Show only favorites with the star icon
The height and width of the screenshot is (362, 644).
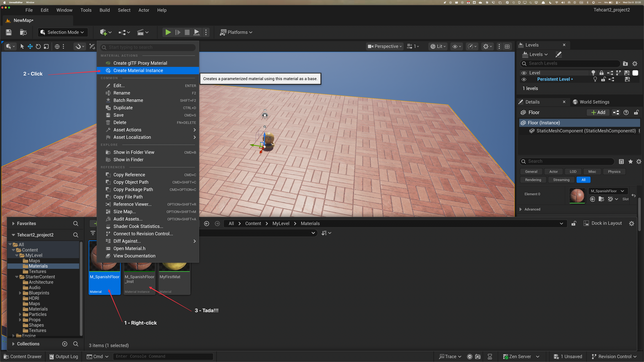pos(631,161)
